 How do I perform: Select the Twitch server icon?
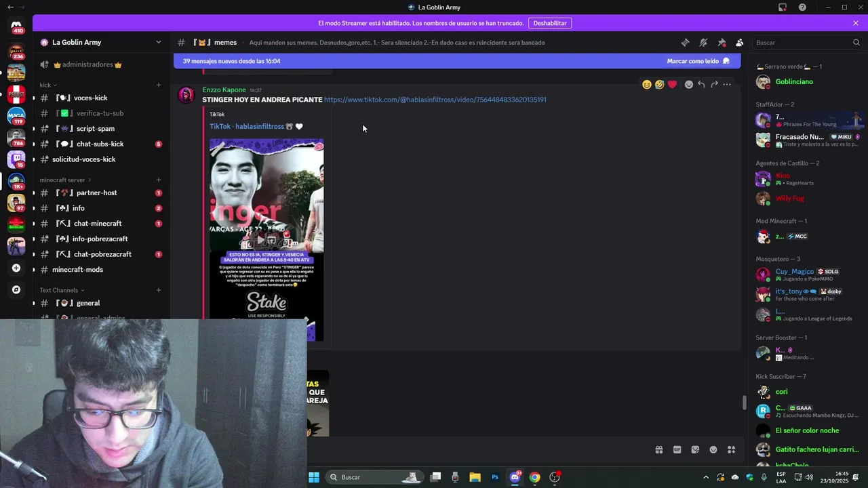tap(16, 159)
